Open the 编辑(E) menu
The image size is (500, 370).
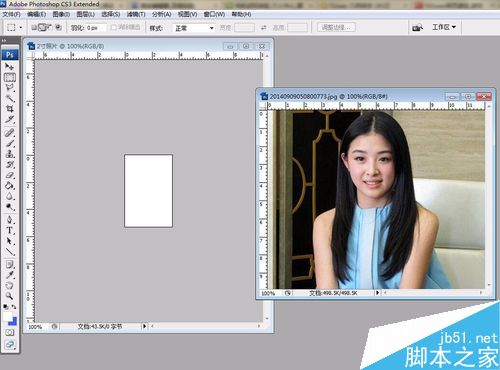[x=36, y=14]
